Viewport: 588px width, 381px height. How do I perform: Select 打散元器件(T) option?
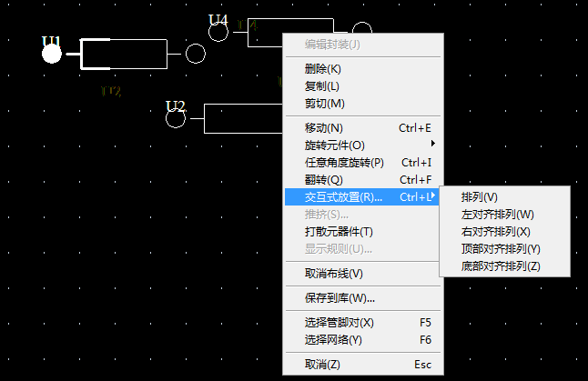339,232
